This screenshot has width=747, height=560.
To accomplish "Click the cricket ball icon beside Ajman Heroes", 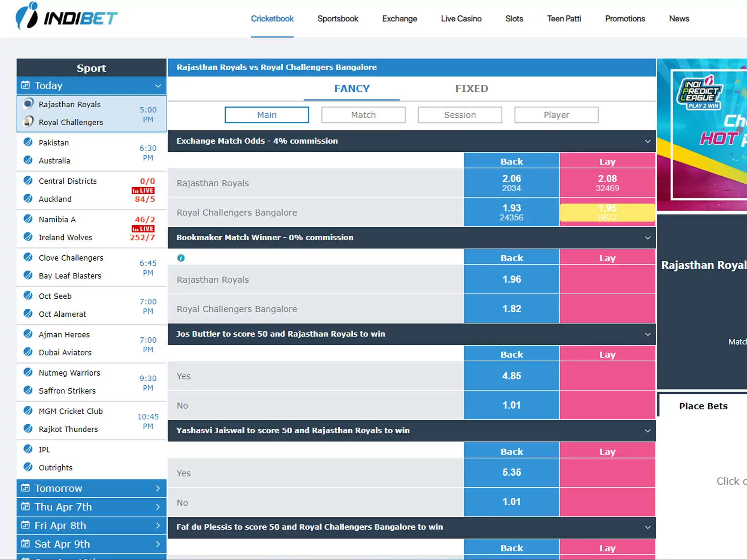I will pos(28,334).
